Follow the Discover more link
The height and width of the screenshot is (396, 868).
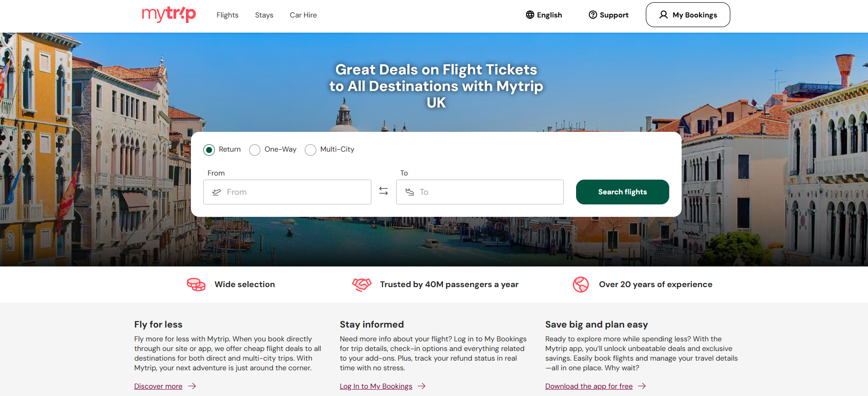point(158,386)
